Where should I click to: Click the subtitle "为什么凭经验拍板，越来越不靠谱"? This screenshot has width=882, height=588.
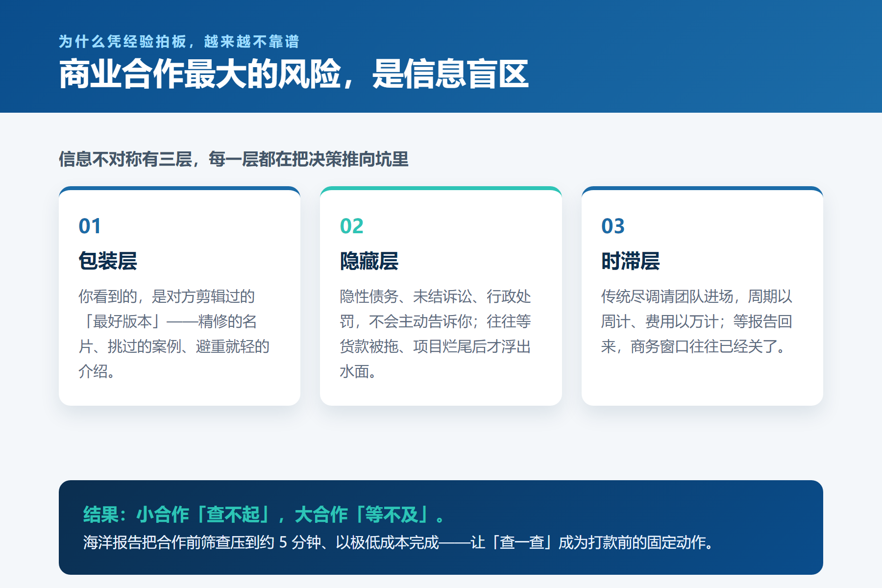(179, 42)
